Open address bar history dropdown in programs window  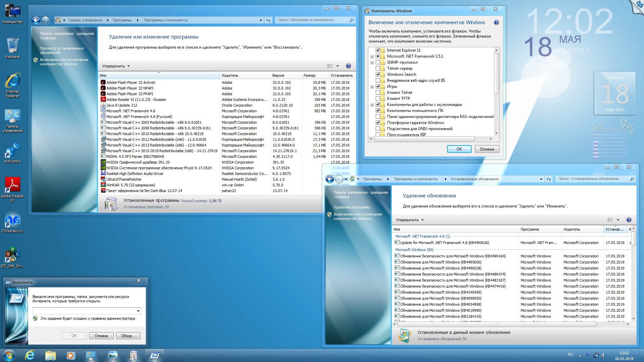[261, 20]
